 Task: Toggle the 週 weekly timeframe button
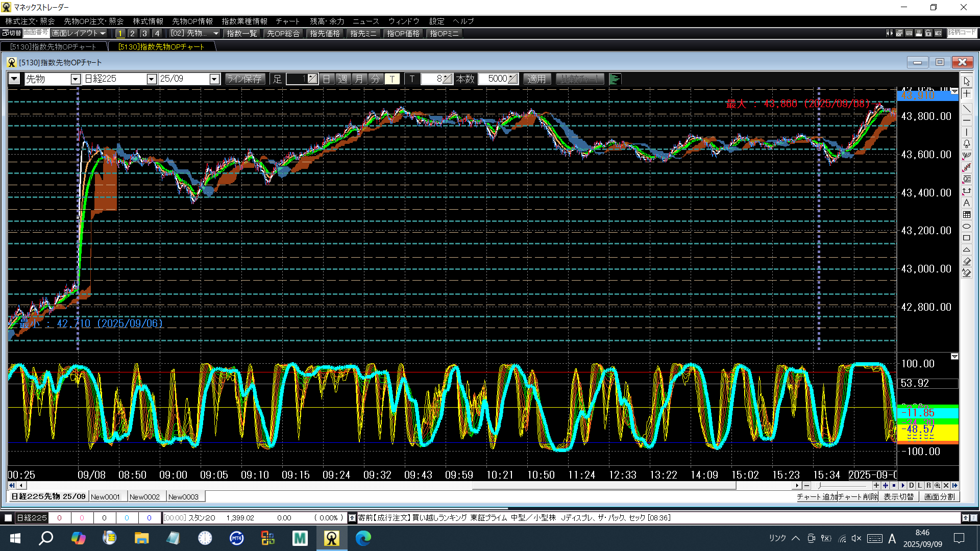[x=343, y=79]
